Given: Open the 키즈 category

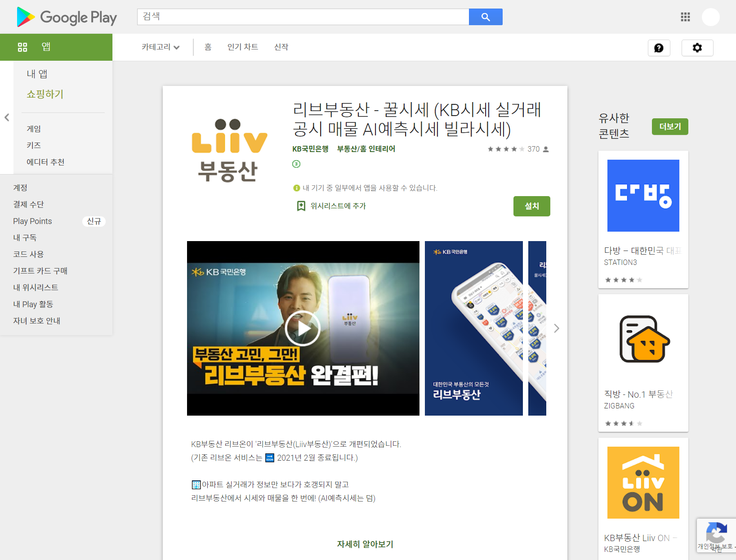Looking at the screenshot, I should [34, 145].
